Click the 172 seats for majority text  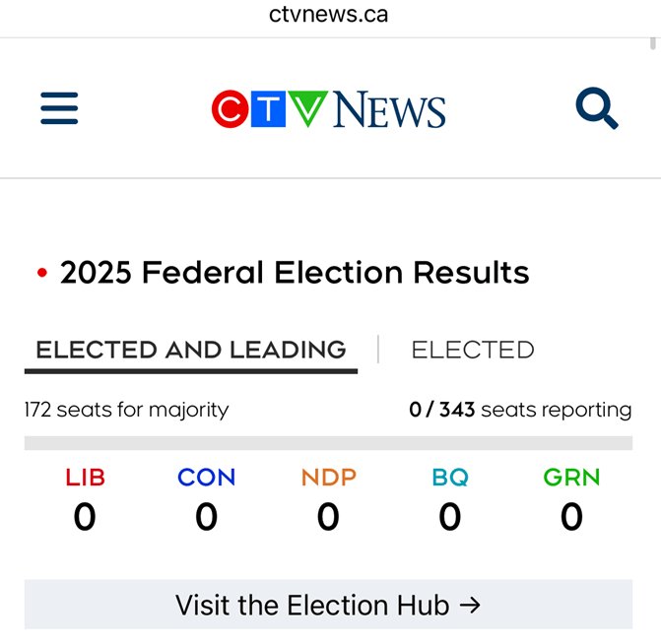126,410
